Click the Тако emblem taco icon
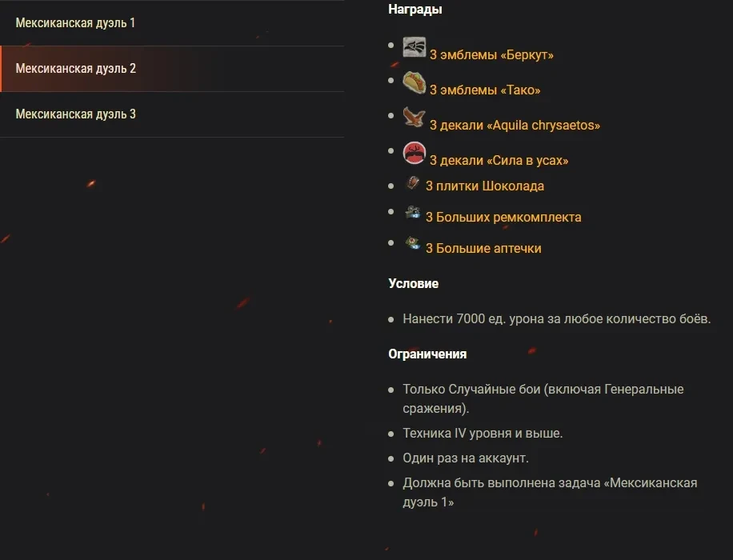The image size is (733, 560). [414, 82]
